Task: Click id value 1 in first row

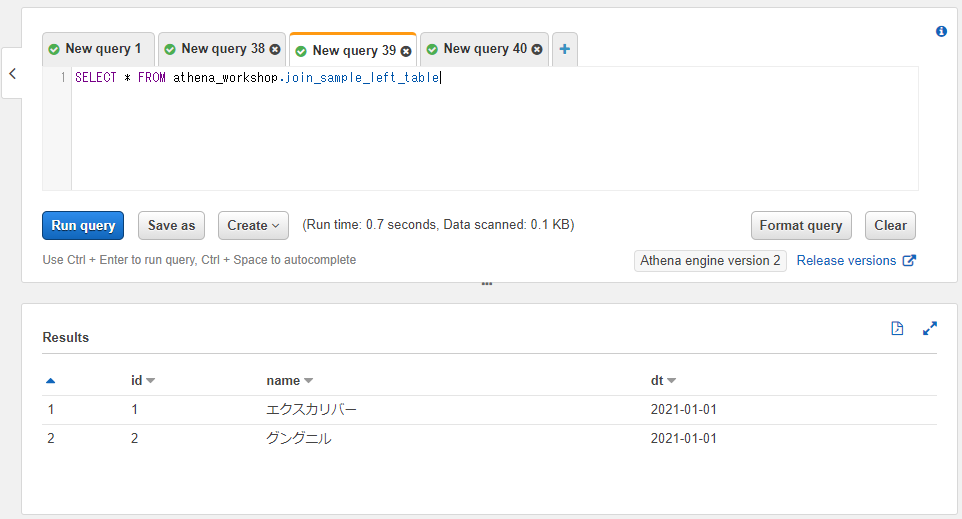Action: pyautogui.click(x=134, y=409)
